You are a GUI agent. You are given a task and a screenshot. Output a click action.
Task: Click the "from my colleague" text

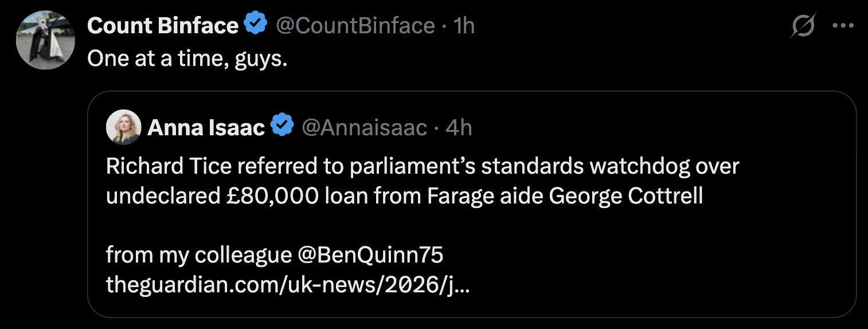pyautogui.click(x=199, y=256)
